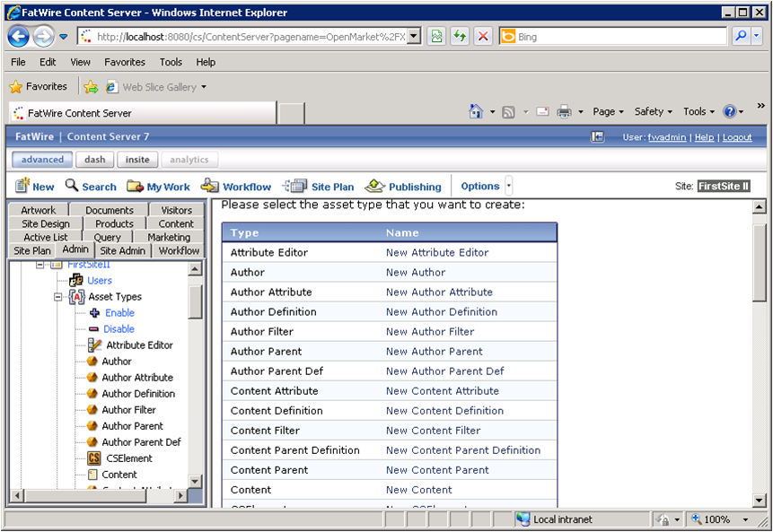Image resolution: width=773 pixels, height=532 pixels.
Task: Click the RSS feeds icon
Action: pyautogui.click(x=508, y=112)
